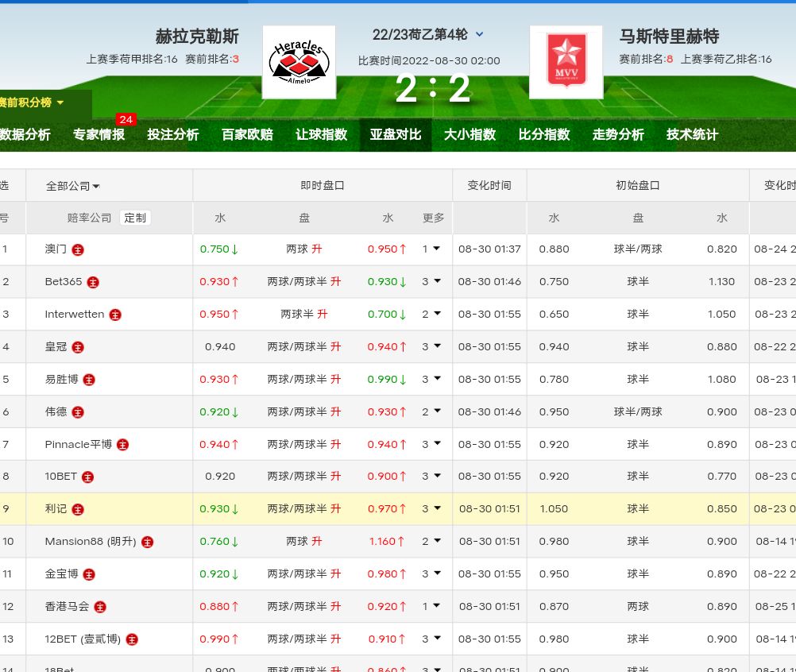Screen dimensions: 796x672
Task: Expand the 赛前积分榜 panel
Action: coord(33,102)
